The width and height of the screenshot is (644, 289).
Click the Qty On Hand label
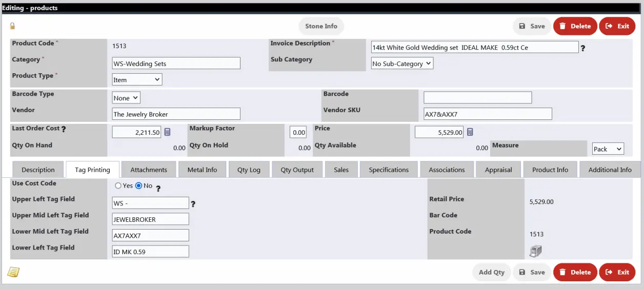click(32, 145)
